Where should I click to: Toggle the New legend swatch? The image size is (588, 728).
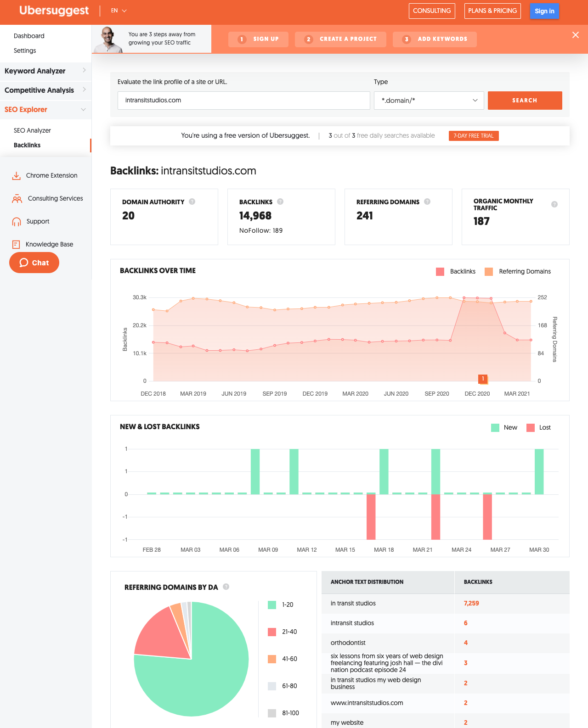tap(495, 428)
